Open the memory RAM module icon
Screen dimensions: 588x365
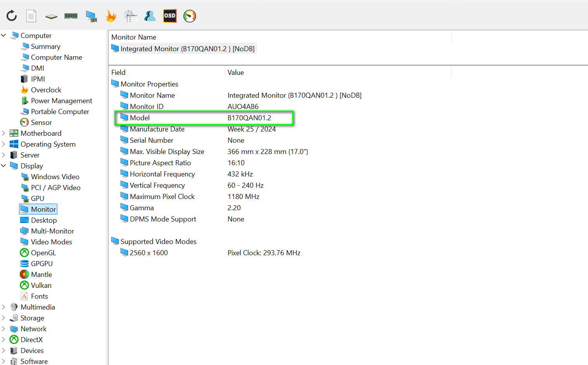71,16
